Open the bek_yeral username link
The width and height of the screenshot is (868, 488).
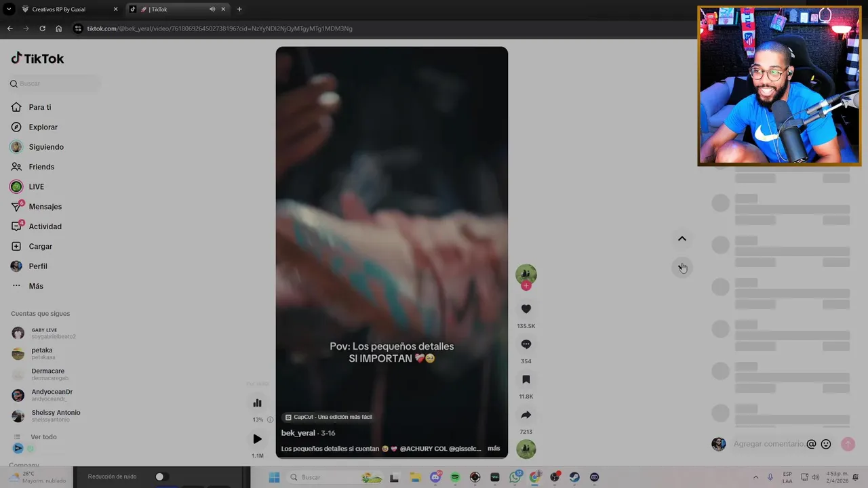[x=298, y=433]
